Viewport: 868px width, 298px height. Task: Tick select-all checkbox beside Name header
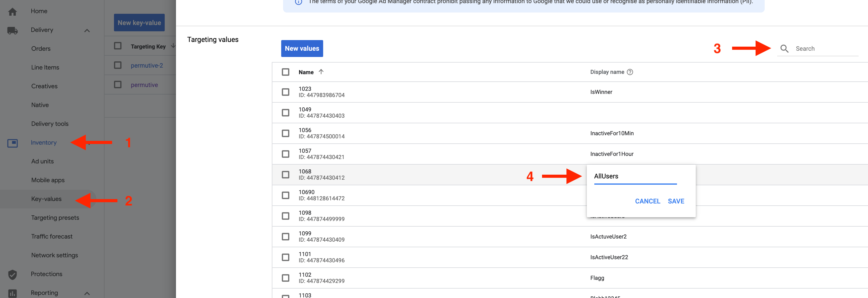pos(285,72)
